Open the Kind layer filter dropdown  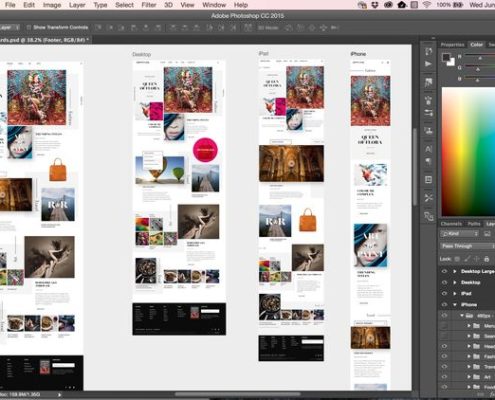pos(460,234)
